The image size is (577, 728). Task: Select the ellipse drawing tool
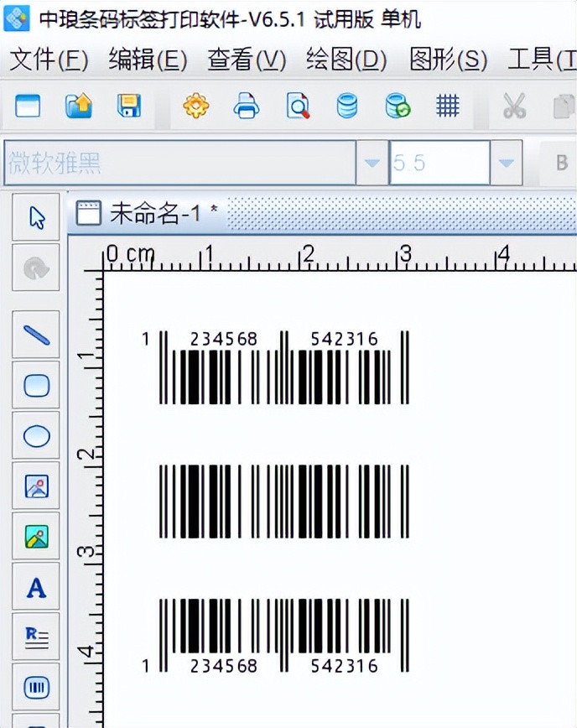pyautogui.click(x=36, y=435)
